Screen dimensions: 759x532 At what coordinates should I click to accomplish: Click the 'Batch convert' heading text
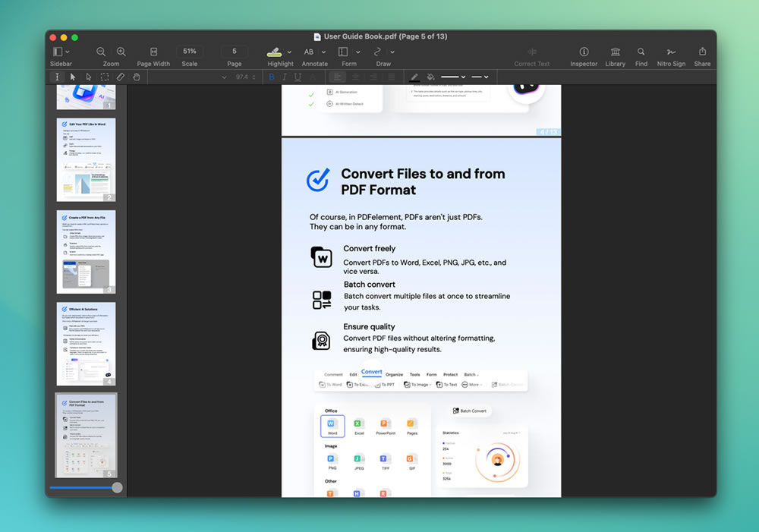pos(370,284)
